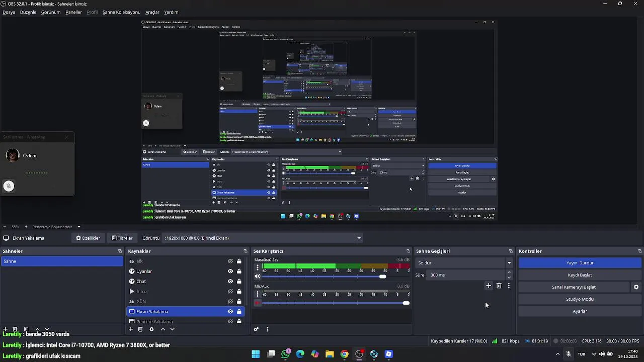Open Özellikler for the selected source
644x362 pixels.
88,238
